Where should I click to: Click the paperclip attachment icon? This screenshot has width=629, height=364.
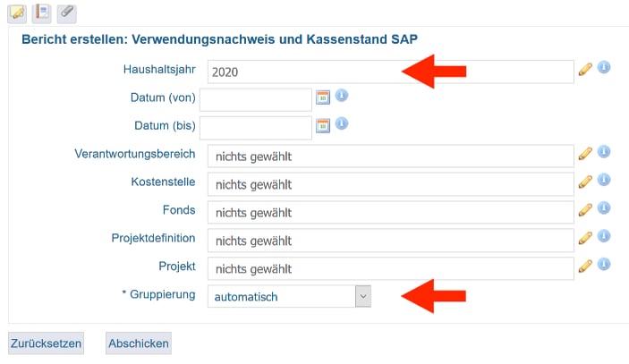(66, 12)
